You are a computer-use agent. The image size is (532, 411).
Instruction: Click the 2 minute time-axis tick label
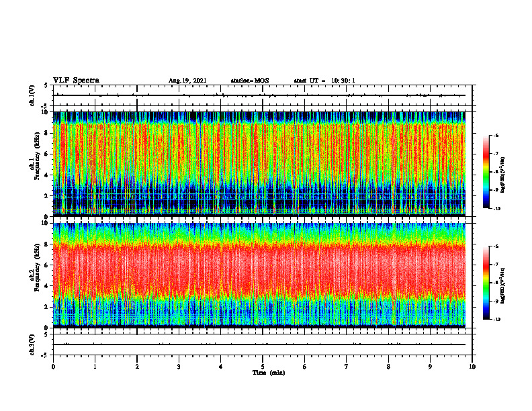pos(137,367)
